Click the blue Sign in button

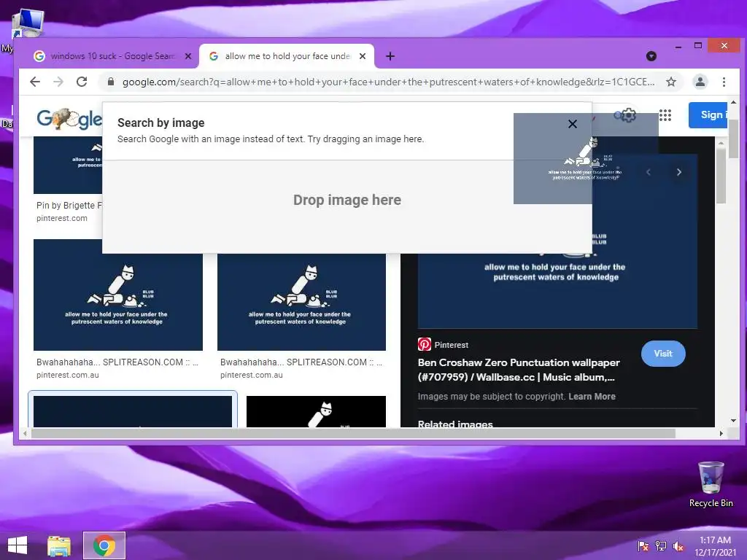(x=708, y=114)
